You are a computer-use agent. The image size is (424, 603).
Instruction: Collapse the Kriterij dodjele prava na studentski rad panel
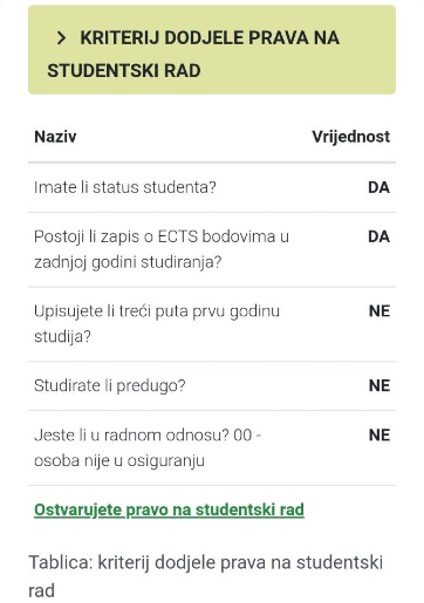point(212,50)
